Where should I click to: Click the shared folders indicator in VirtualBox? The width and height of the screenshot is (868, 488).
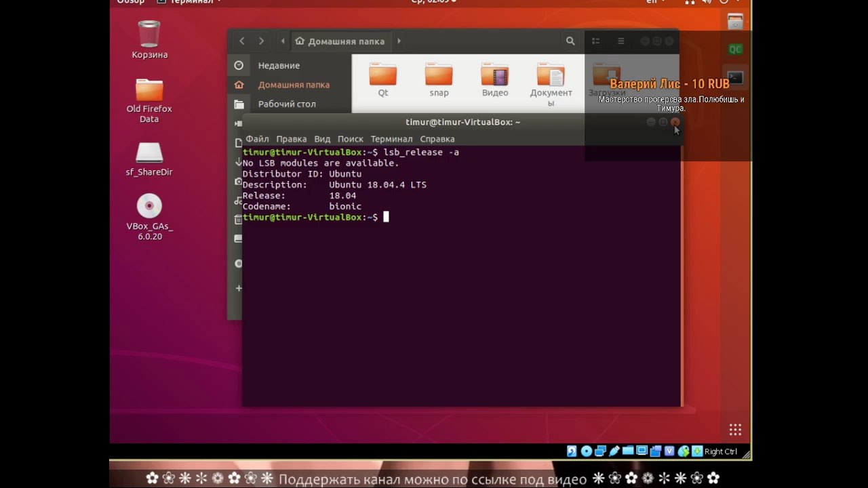(x=628, y=451)
